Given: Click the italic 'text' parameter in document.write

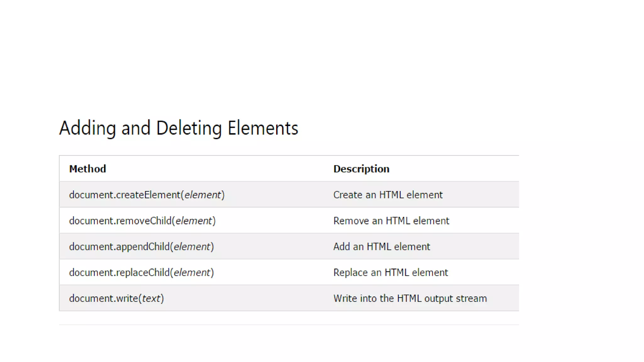Looking at the screenshot, I should click(x=151, y=298).
